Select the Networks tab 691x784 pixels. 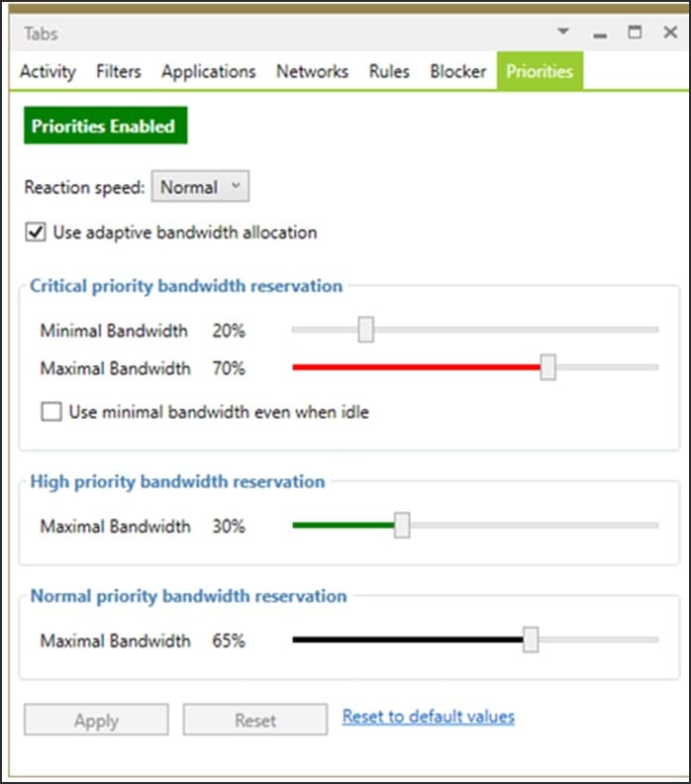[312, 71]
